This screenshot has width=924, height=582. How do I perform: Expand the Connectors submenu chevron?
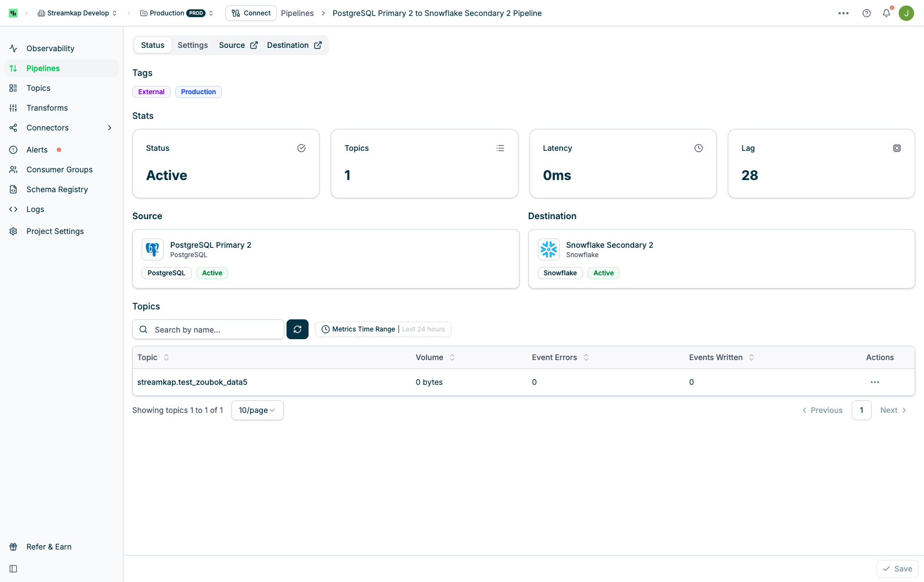point(110,128)
